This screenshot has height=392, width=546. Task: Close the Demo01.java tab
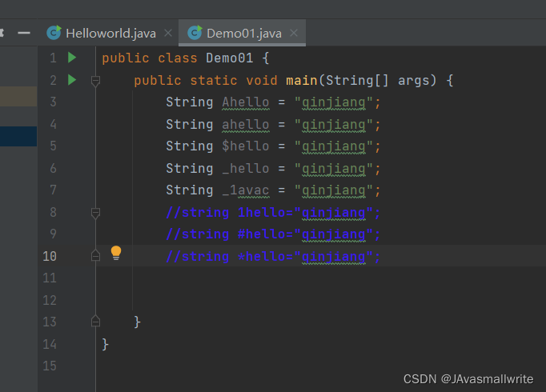coord(294,33)
